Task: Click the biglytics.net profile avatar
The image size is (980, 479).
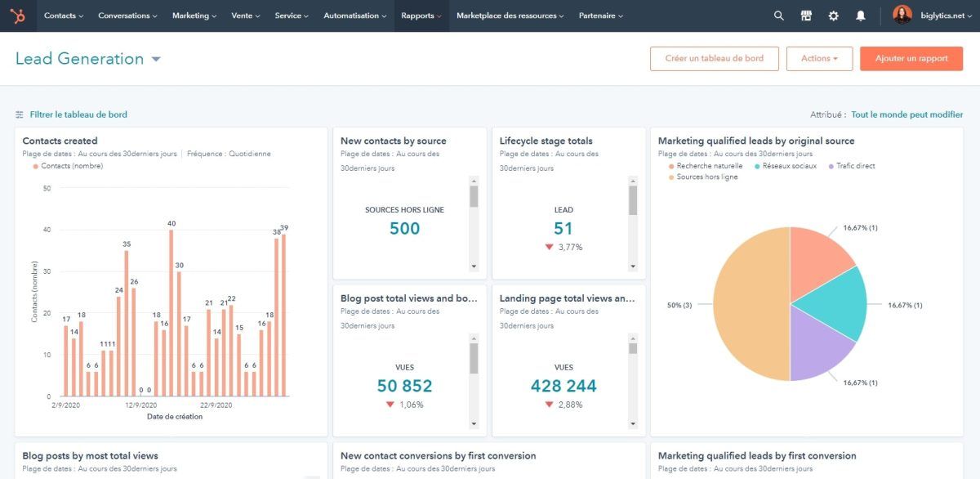Action: click(x=903, y=15)
